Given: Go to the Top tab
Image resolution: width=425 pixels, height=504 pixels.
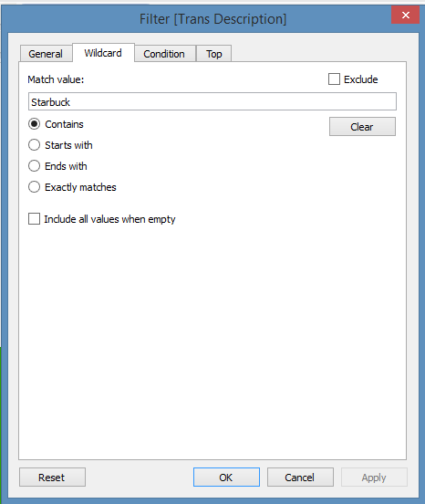Looking at the screenshot, I should pyautogui.click(x=213, y=54).
